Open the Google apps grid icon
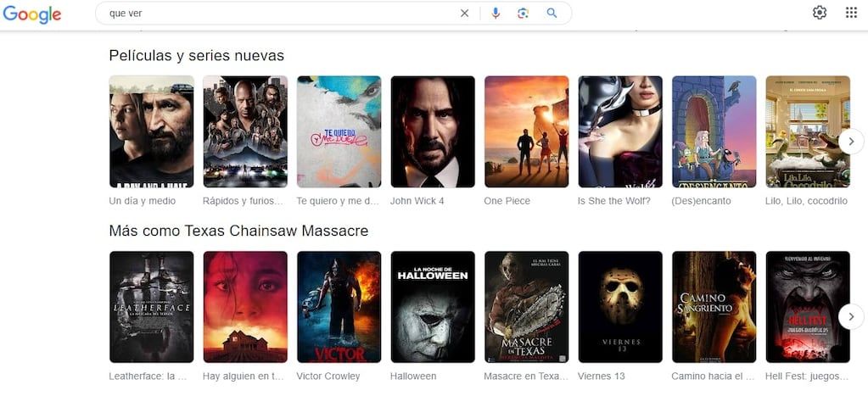Image resolution: width=868 pixels, height=396 pixels. 851,13
